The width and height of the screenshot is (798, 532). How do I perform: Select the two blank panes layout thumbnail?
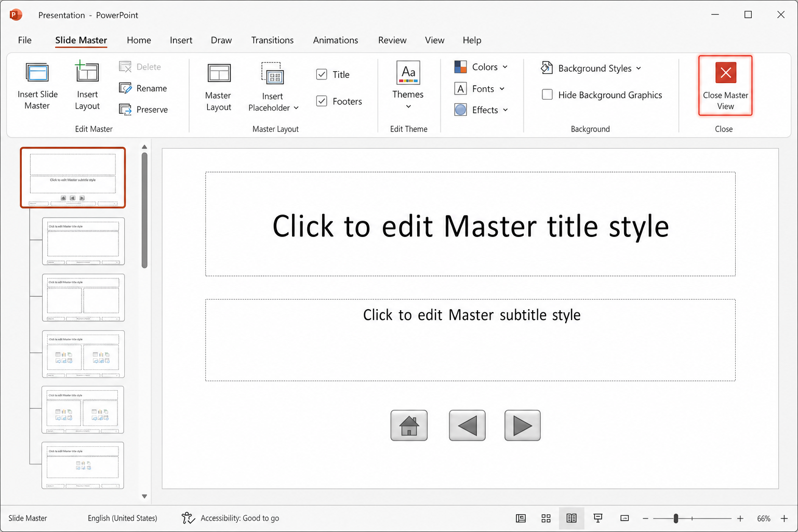tap(83, 298)
